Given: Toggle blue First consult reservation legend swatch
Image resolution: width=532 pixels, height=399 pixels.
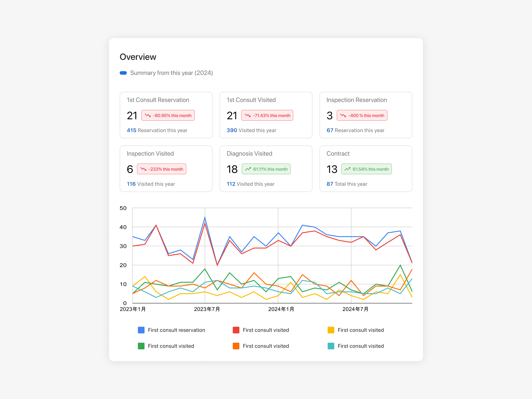Looking at the screenshot, I should [141, 330].
